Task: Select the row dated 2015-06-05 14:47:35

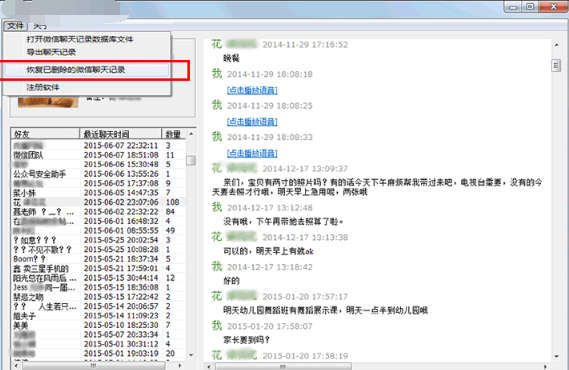Action: pyautogui.click(x=98, y=193)
